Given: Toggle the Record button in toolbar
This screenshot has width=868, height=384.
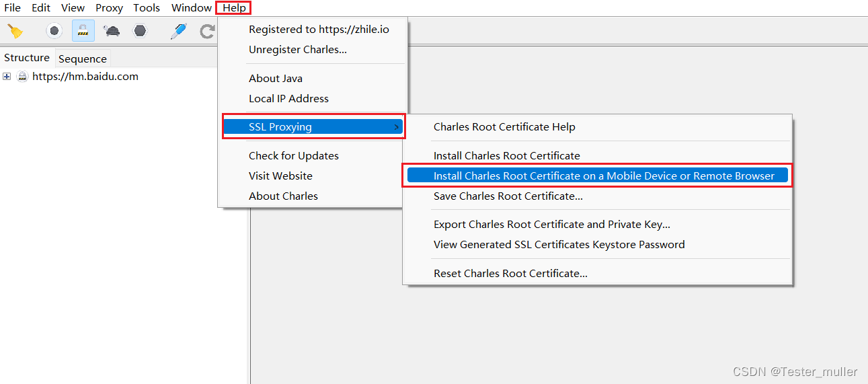Looking at the screenshot, I should click(x=54, y=31).
